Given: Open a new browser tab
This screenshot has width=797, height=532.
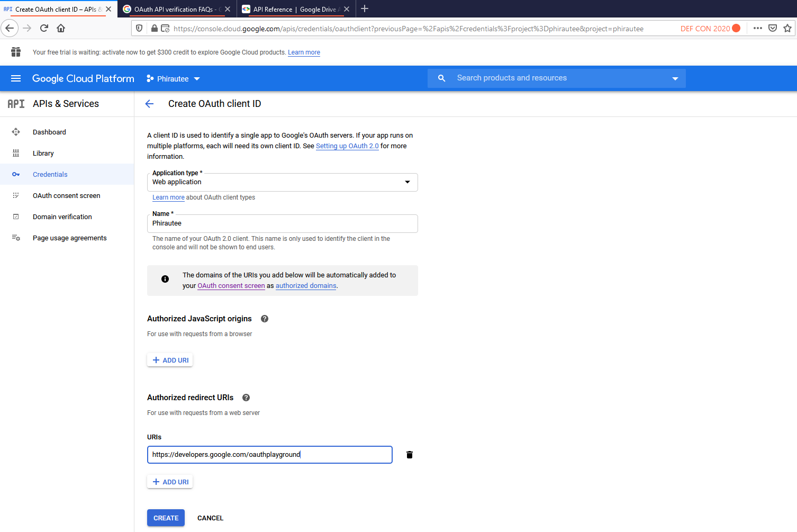Looking at the screenshot, I should click(365, 8).
